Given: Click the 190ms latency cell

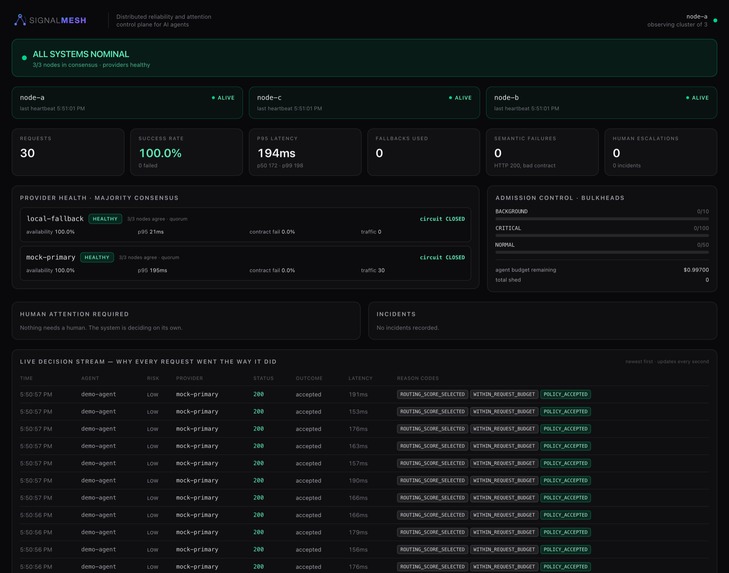Looking at the screenshot, I should 358,480.
